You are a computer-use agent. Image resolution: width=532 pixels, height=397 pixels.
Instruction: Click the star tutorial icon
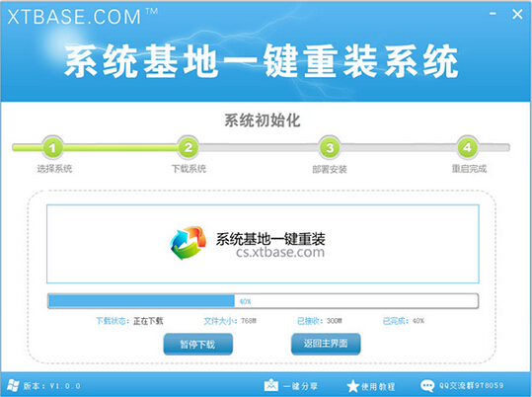pos(353,386)
